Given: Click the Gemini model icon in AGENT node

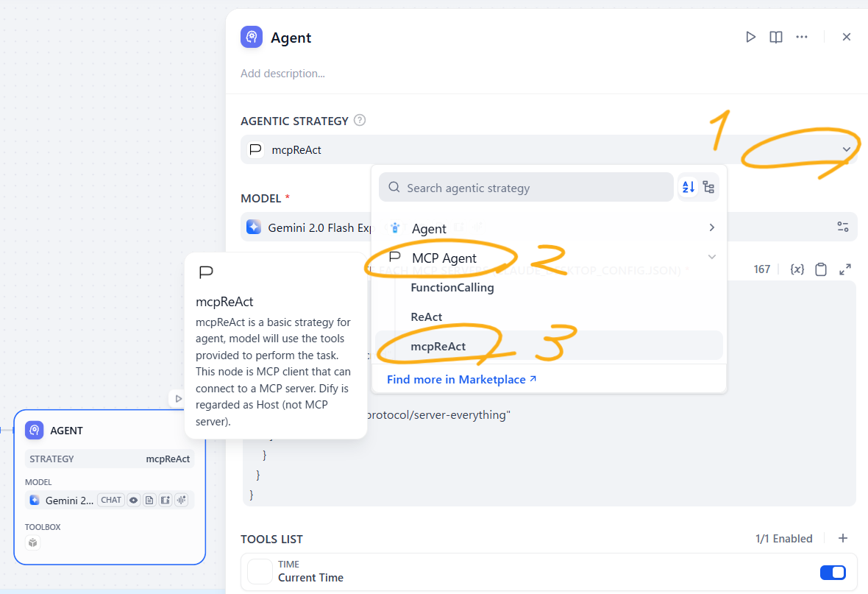Looking at the screenshot, I should (x=35, y=500).
